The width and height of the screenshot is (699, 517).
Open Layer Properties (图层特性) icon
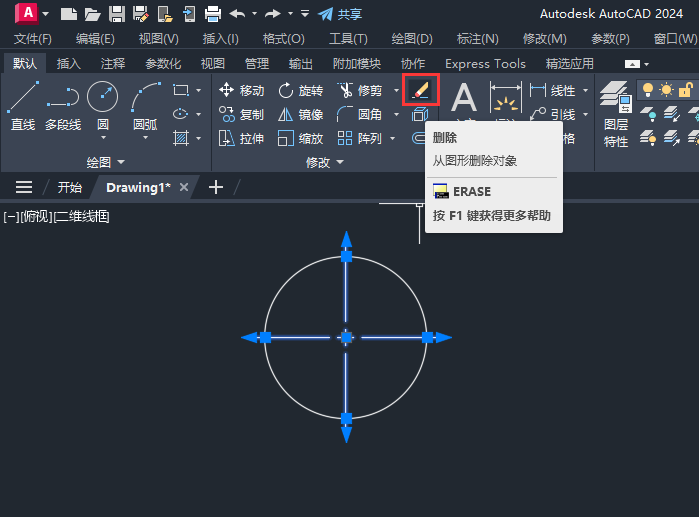tap(616, 115)
